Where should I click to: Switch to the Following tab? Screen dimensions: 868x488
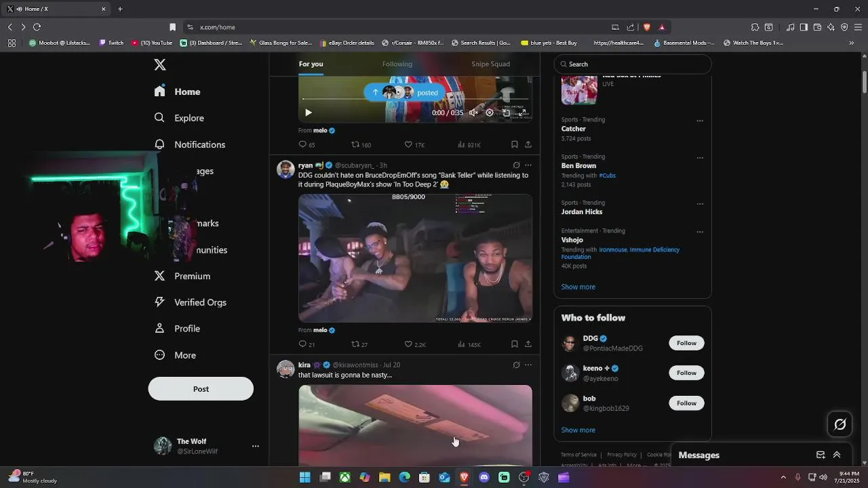coord(397,64)
